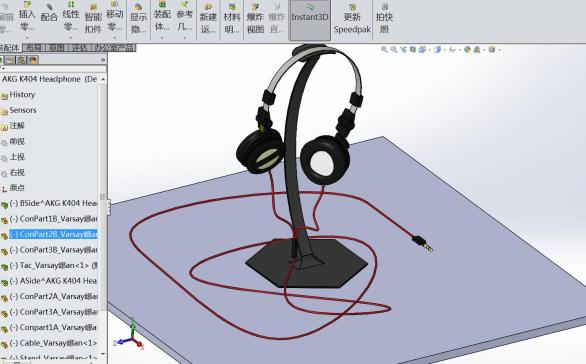Open the Hide/Show Items dropdown arrow
586x364 pixels.
459,50
